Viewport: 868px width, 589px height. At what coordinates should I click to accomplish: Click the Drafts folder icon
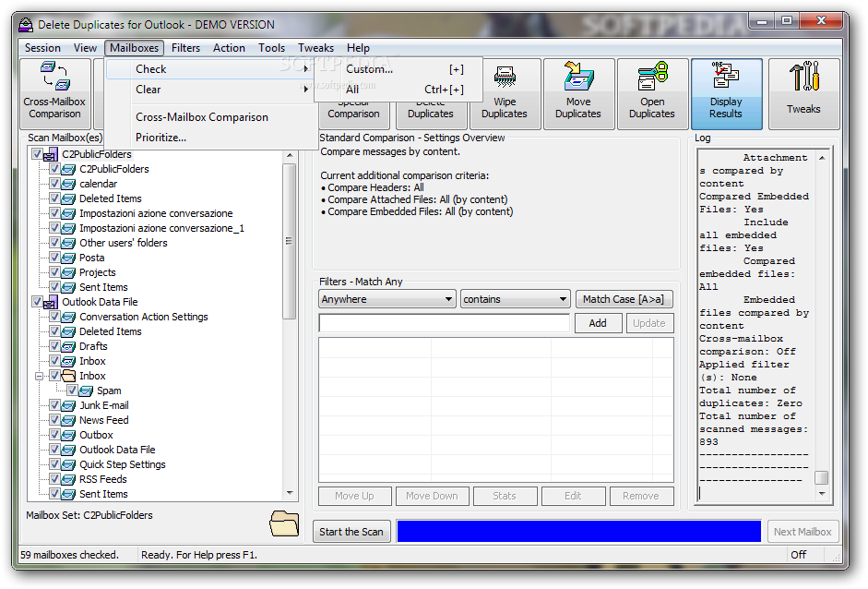coord(68,346)
